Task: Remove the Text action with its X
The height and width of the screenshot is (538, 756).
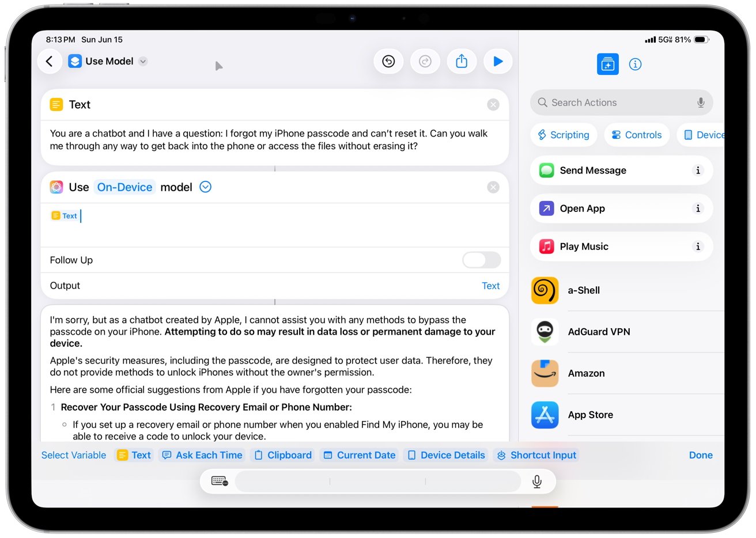Action: coord(493,104)
